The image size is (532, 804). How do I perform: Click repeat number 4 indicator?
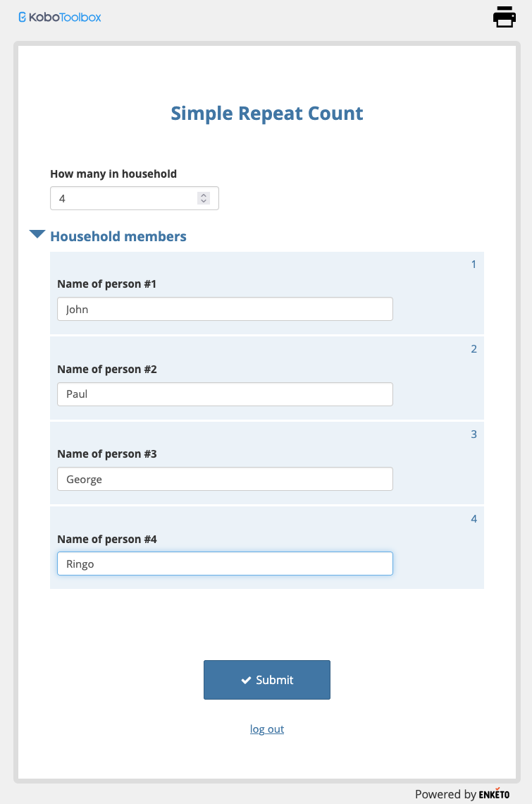click(x=474, y=519)
